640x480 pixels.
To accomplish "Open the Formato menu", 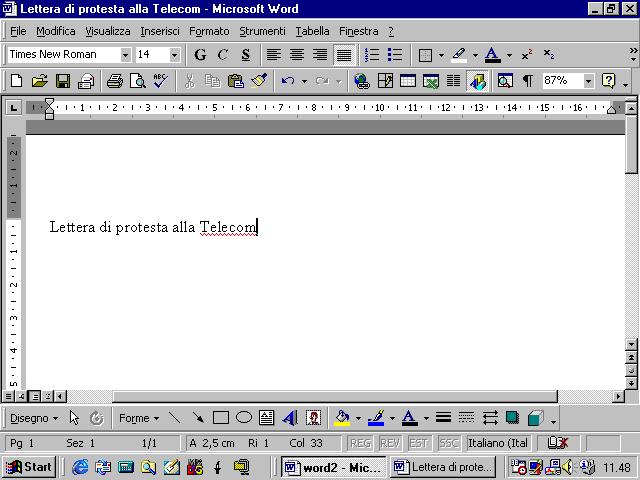I will coord(209,31).
